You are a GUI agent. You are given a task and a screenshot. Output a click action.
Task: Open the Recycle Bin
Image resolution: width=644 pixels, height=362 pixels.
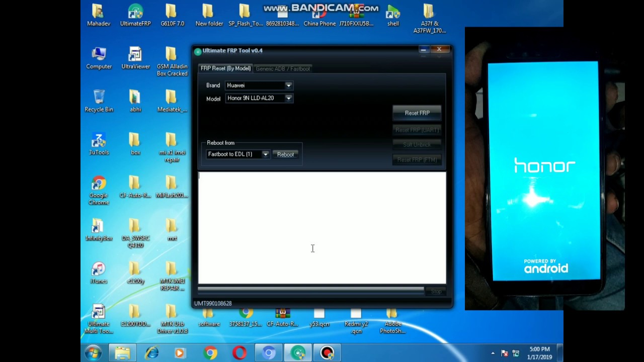(x=99, y=101)
